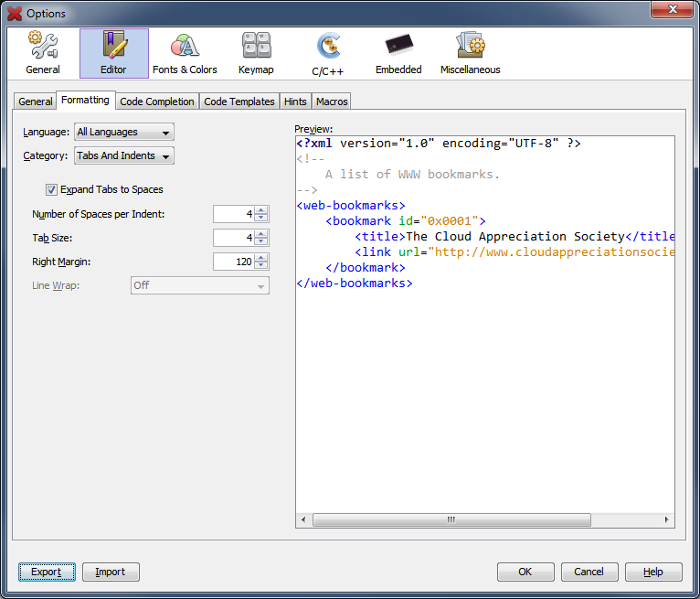Click the Cloud Appreciation Society title line
The height and width of the screenshot is (599, 700).
(x=514, y=237)
